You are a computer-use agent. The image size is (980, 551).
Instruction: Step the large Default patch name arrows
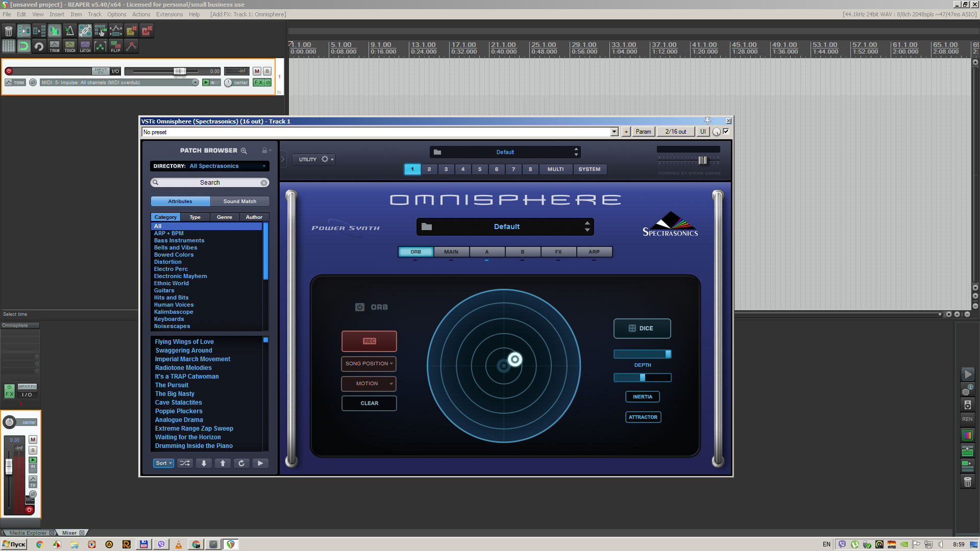pyautogui.click(x=587, y=227)
